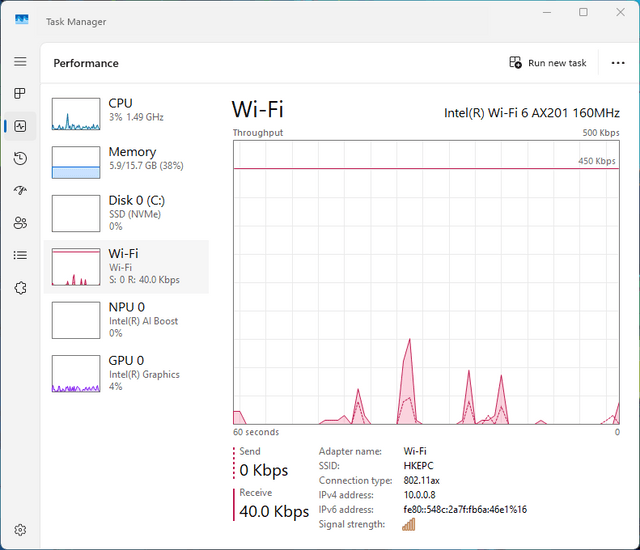Close the Task Manager window
The height and width of the screenshot is (550, 640).
point(620,12)
